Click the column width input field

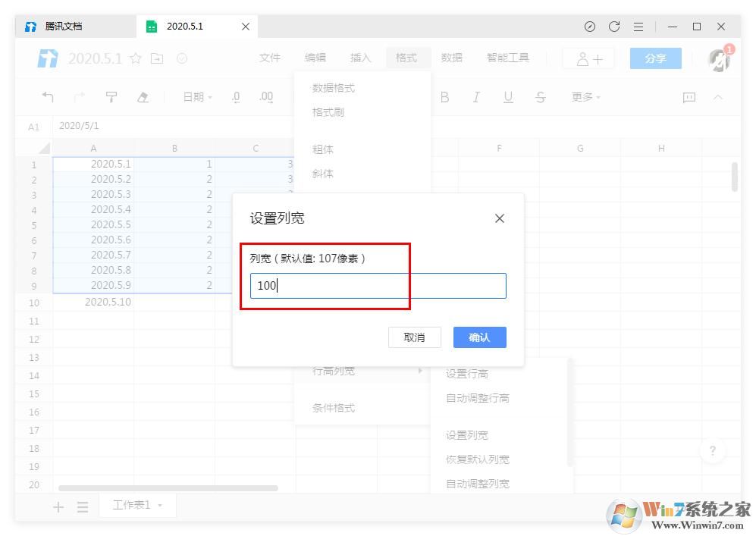(x=377, y=286)
